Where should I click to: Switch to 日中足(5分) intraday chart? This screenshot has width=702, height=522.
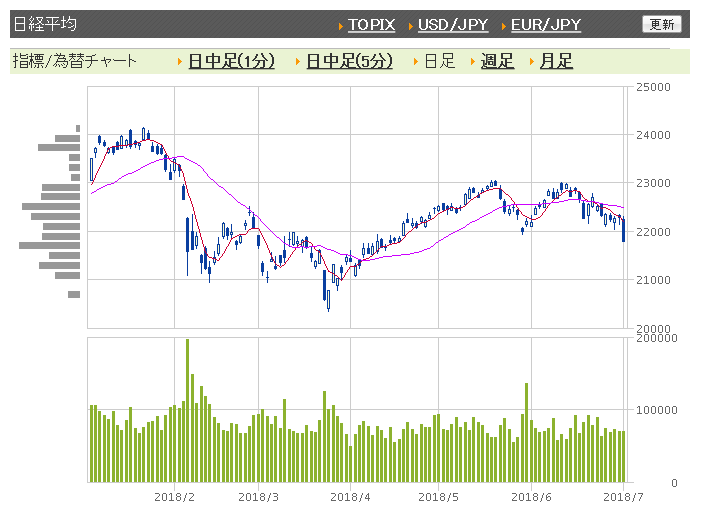349,61
